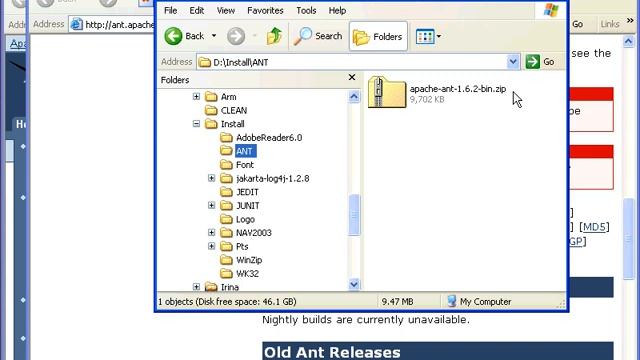Open the Tools menu

pyautogui.click(x=306, y=11)
